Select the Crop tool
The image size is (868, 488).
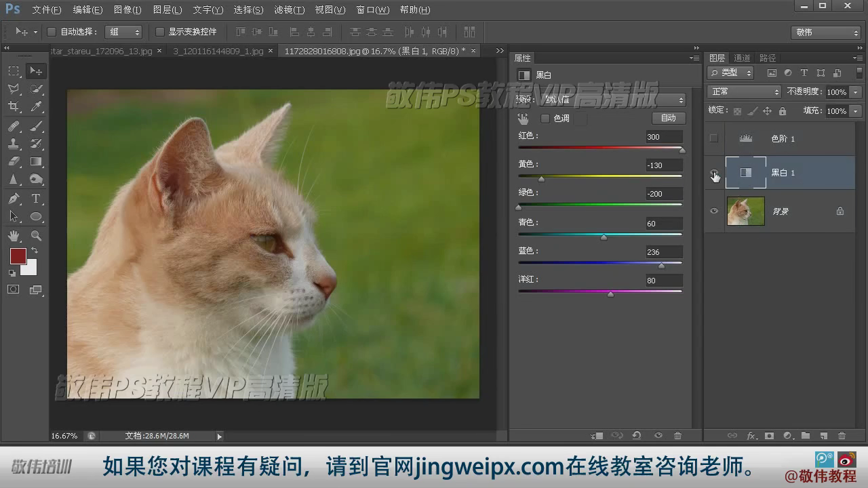14,106
